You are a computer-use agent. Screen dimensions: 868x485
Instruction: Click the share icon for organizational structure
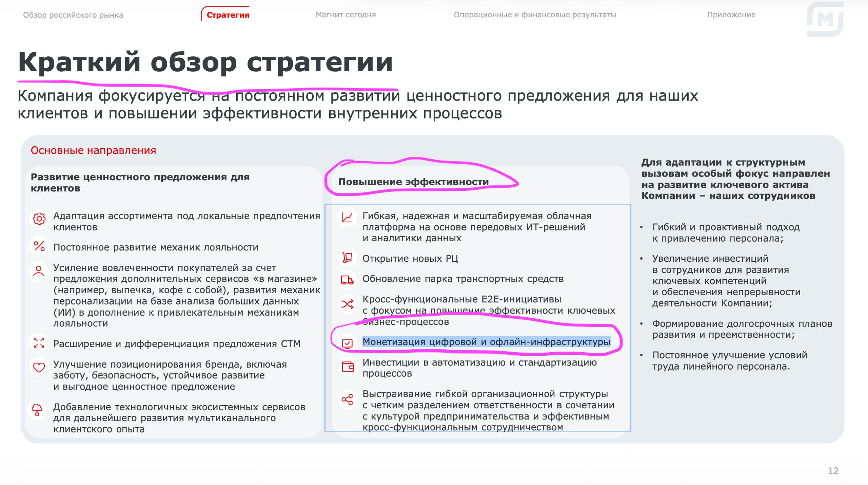point(347,399)
